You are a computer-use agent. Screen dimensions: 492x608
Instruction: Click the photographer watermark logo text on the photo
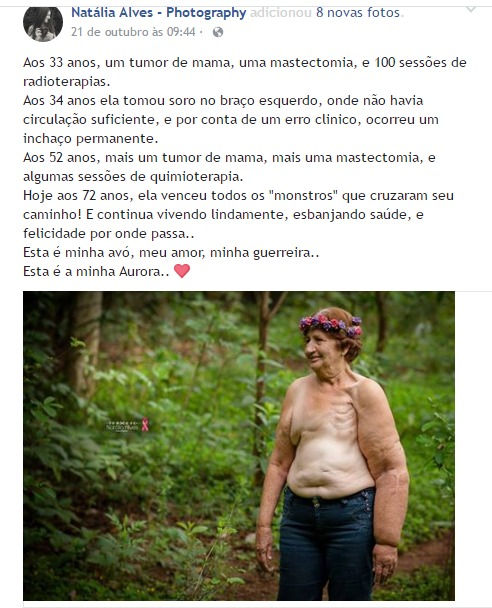click(123, 426)
